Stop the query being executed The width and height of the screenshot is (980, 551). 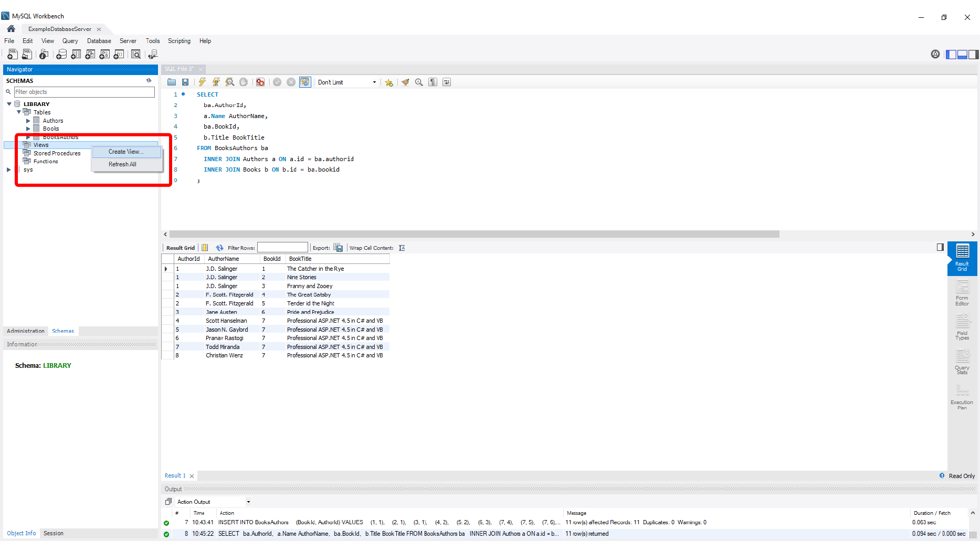click(x=244, y=82)
